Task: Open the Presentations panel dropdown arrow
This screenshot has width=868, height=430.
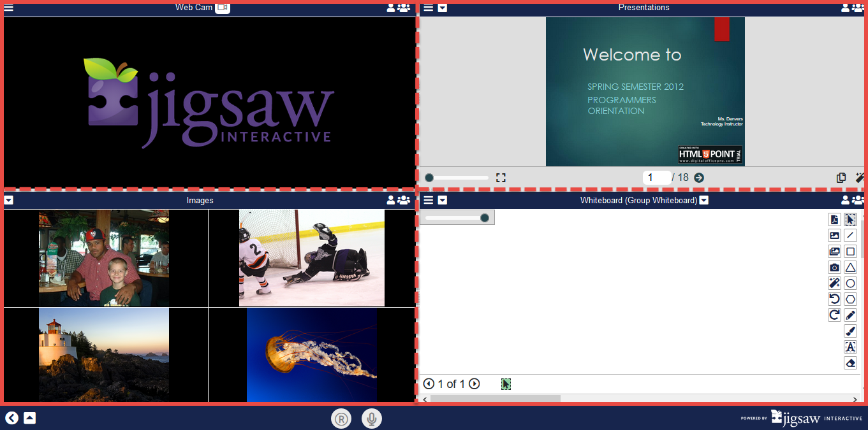Action: [443, 8]
